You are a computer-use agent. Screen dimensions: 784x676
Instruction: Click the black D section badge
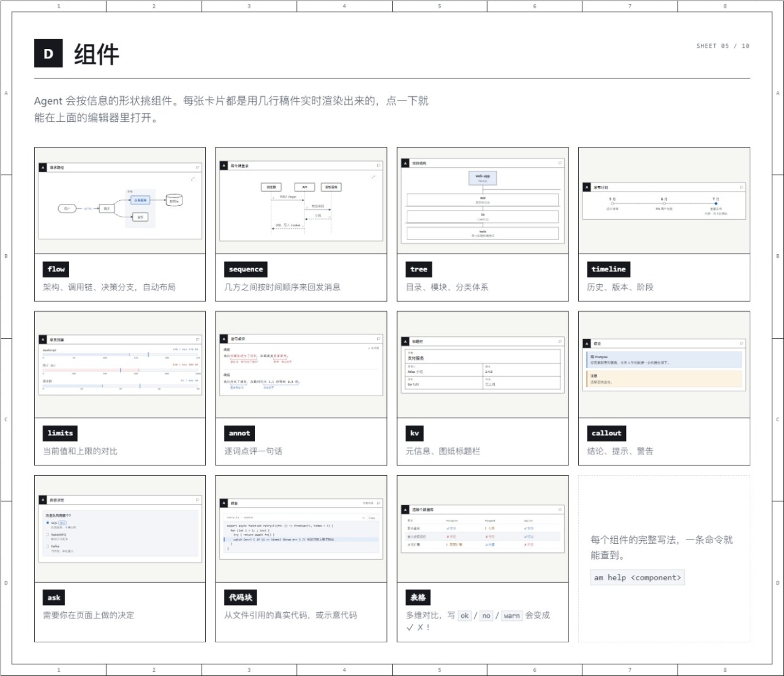(48, 53)
